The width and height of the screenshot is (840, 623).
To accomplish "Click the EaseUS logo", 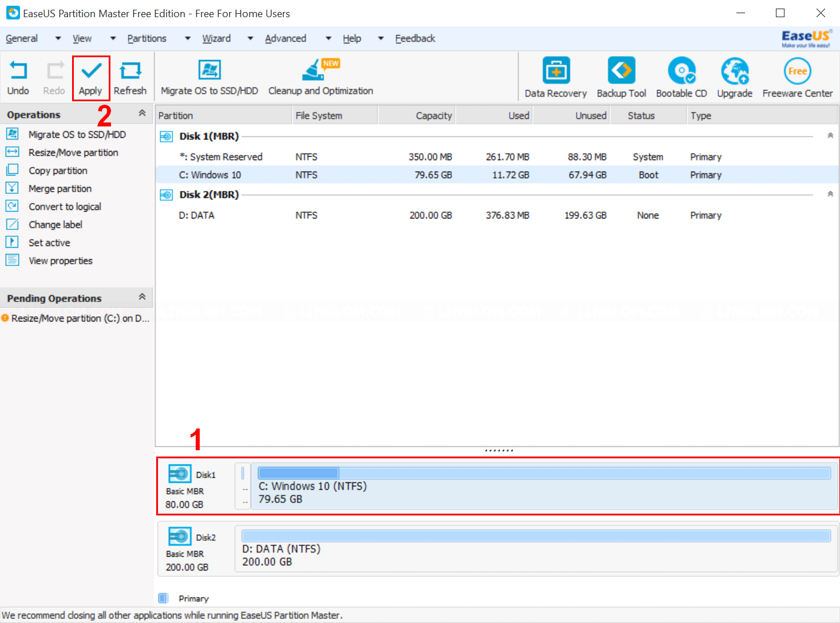I will tap(806, 38).
